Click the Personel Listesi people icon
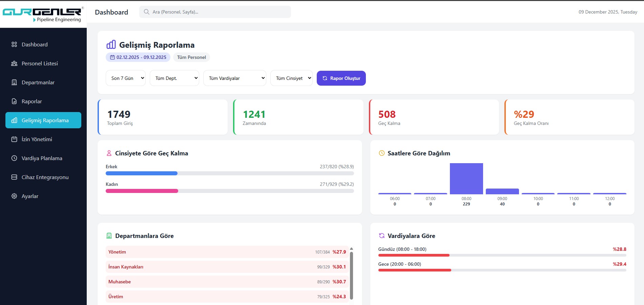Image resolution: width=644 pixels, height=305 pixels. coord(14,63)
